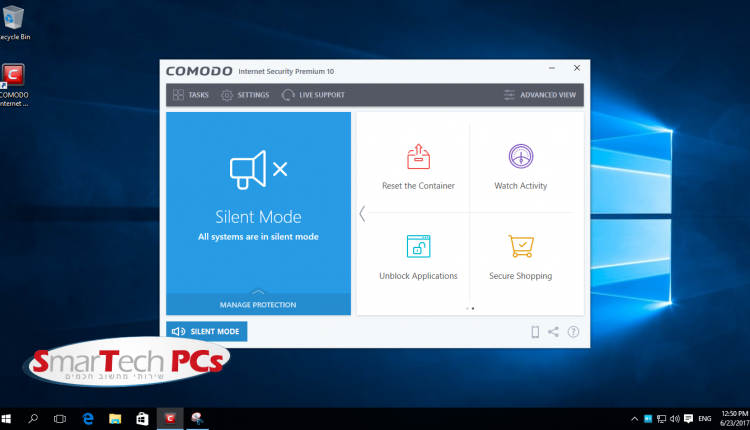Open Unblock Applications task
This screenshot has width=750, height=430.
coord(418,257)
